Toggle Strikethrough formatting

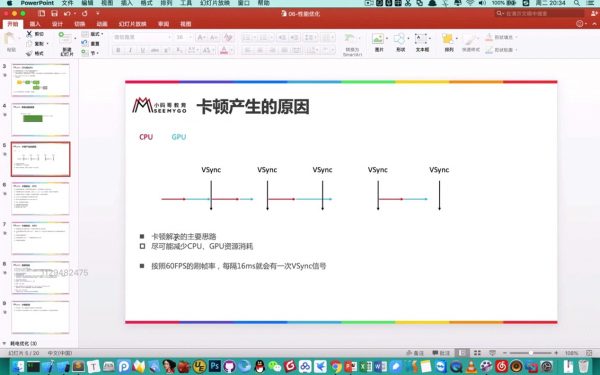click(x=155, y=50)
